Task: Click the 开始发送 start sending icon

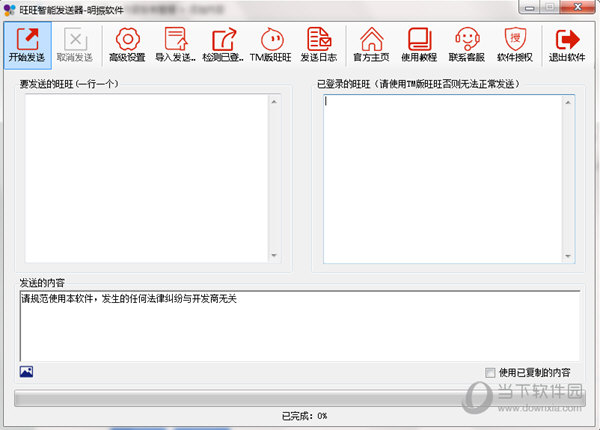Action: 28,45
